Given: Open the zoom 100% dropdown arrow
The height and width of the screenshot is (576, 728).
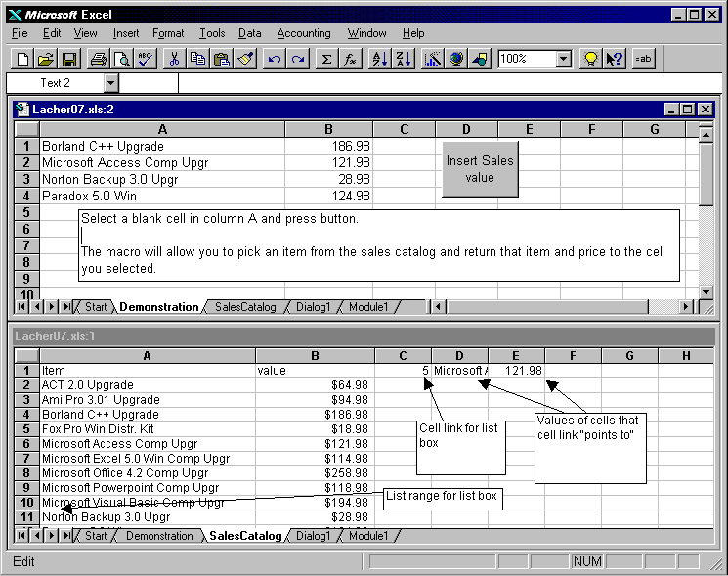Looking at the screenshot, I should pyautogui.click(x=564, y=59).
